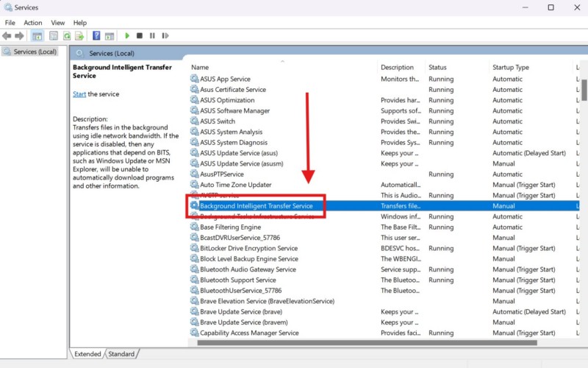Open the Action menu
Image resolution: width=588 pixels, height=368 pixels.
[x=33, y=23]
